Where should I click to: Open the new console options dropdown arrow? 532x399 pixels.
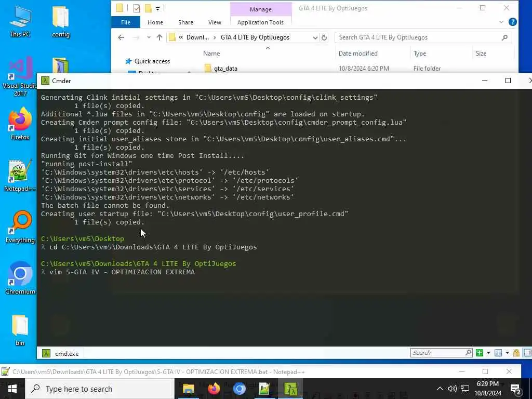point(488,353)
